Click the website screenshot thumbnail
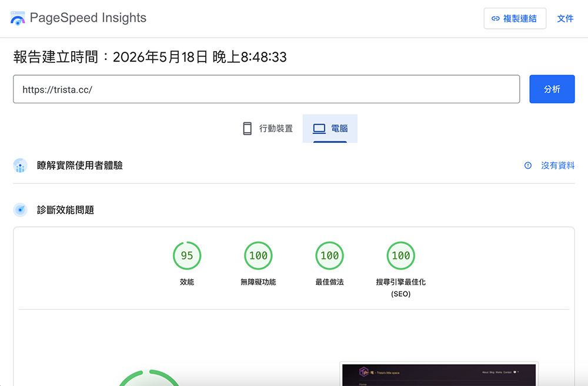 439,374
